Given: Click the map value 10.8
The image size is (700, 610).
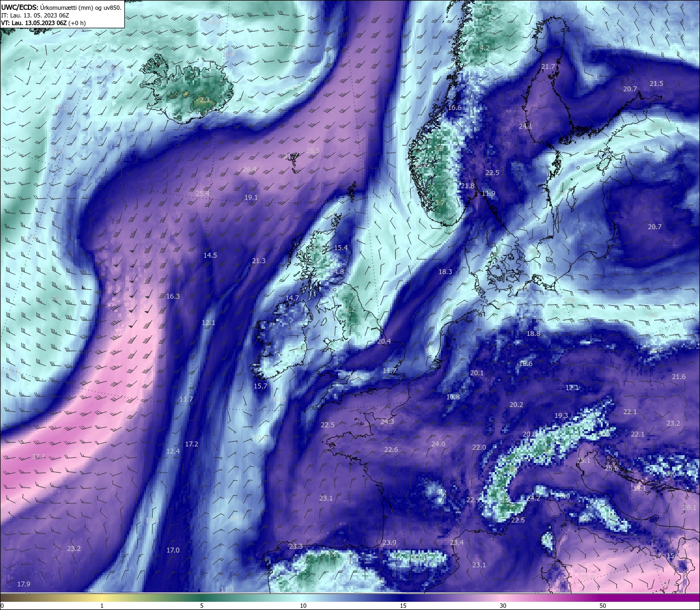Looking at the screenshot, I should click(x=453, y=397).
